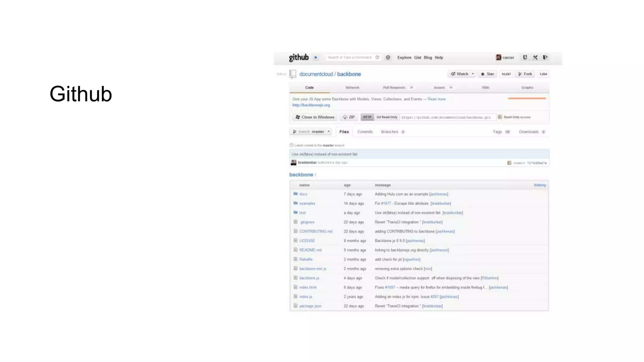This screenshot has height=362, width=644.
Task: Open the Explore menu link
Action: pos(404,58)
